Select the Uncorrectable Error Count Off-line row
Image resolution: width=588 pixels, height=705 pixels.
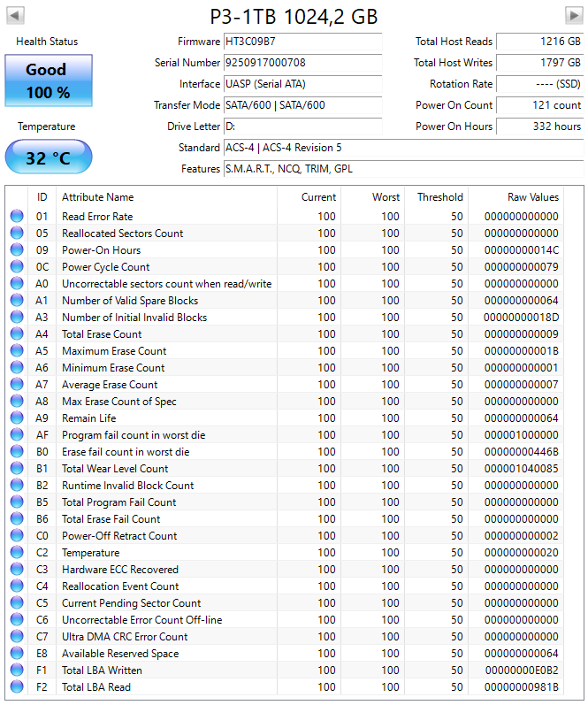coord(285,620)
